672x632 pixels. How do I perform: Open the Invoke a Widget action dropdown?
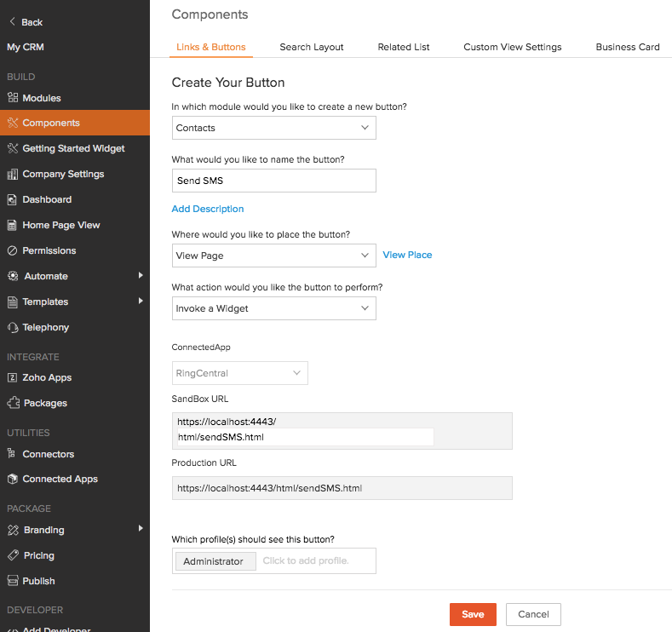pyautogui.click(x=273, y=308)
